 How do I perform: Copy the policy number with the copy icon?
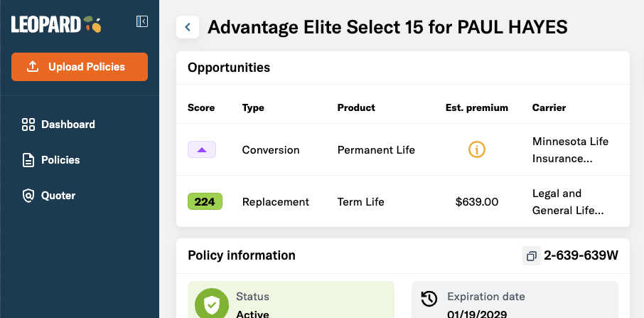[531, 255]
